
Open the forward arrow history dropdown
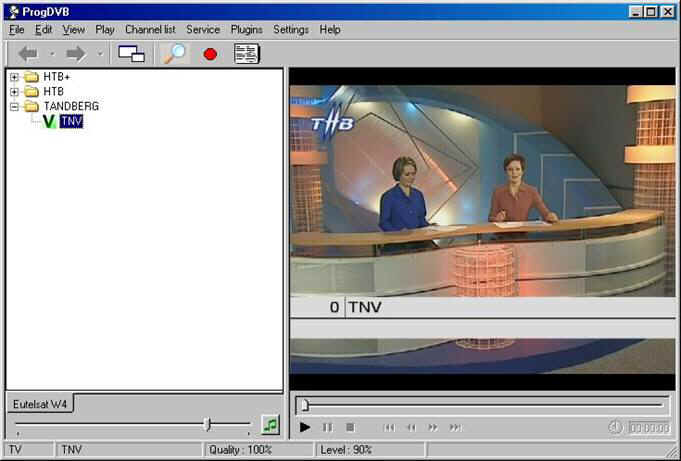pyautogui.click(x=100, y=54)
